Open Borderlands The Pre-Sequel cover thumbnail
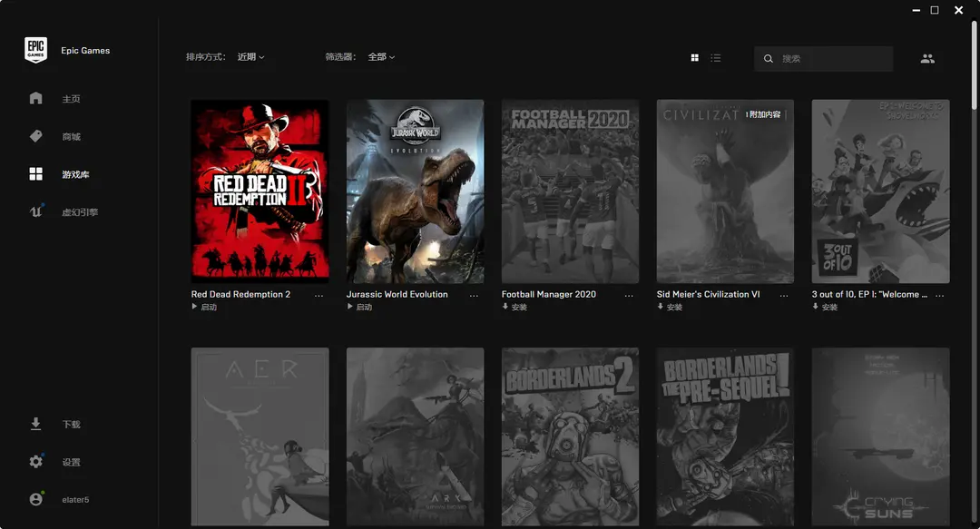Image resolution: width=980 pixels, height=529 pixels. point(725,436)
